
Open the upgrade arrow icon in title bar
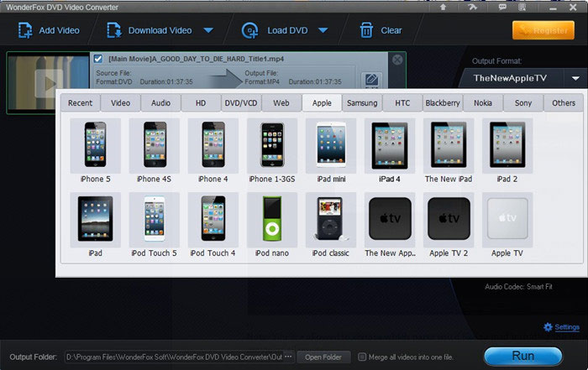[x=443, y=7]
